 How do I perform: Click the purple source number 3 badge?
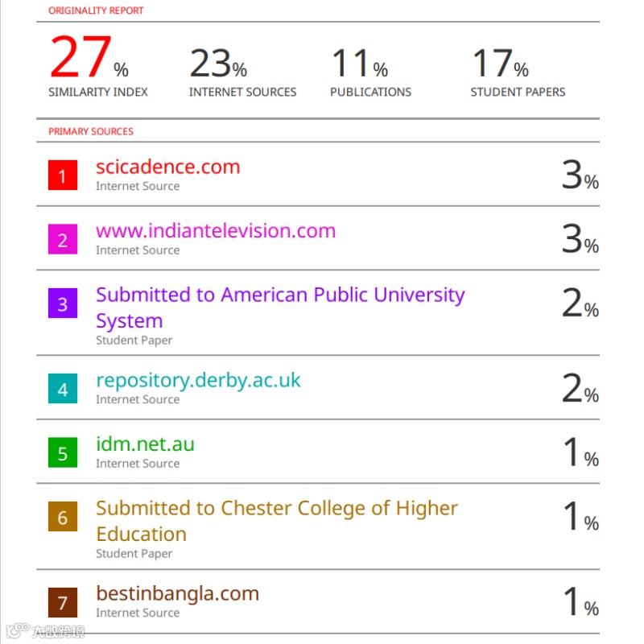tap(63, 303)
